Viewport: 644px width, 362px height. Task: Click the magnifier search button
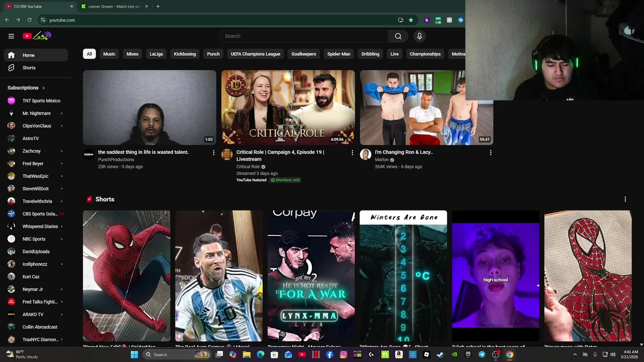[x=398, y=36]
